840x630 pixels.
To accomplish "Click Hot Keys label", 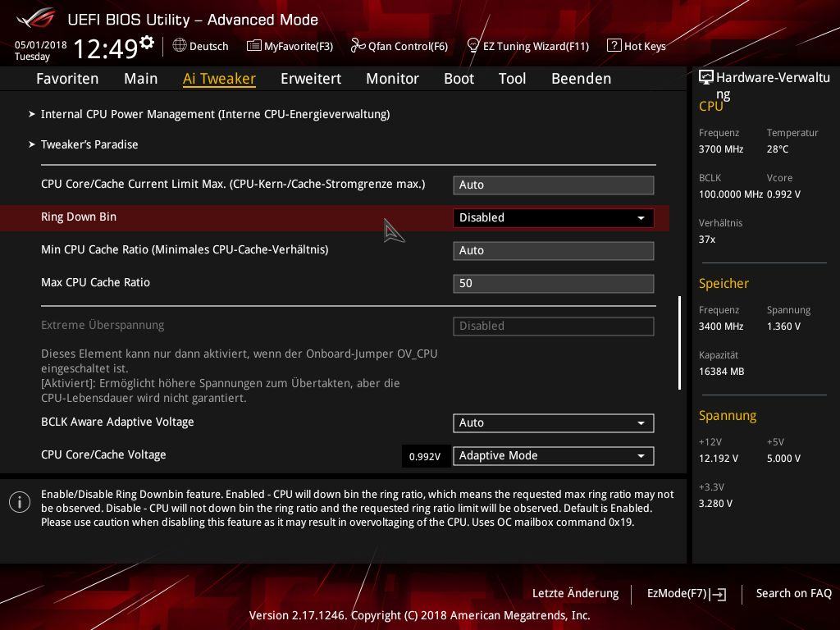I will click(x=645, y=46).
